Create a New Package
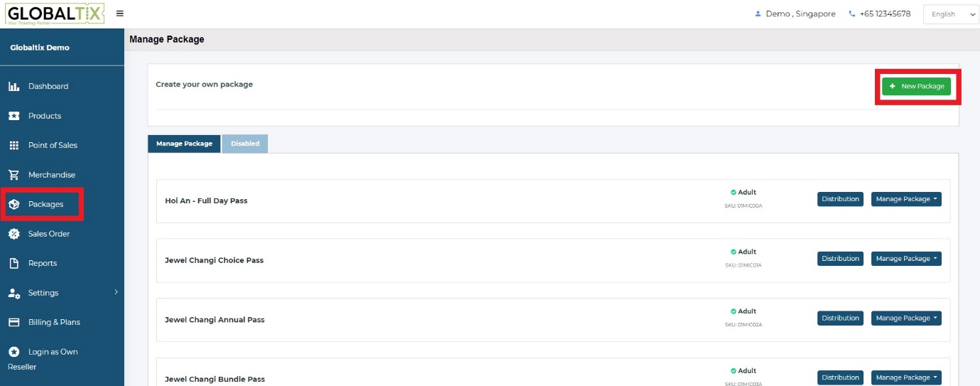980x386 pixels. point(916,86)
